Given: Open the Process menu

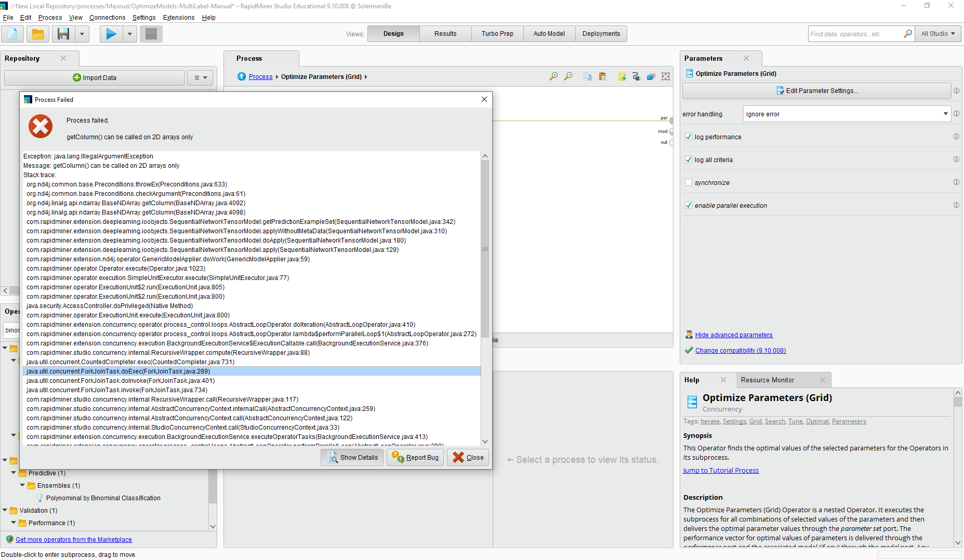Looking at the screenshot, I should (50, 17).
